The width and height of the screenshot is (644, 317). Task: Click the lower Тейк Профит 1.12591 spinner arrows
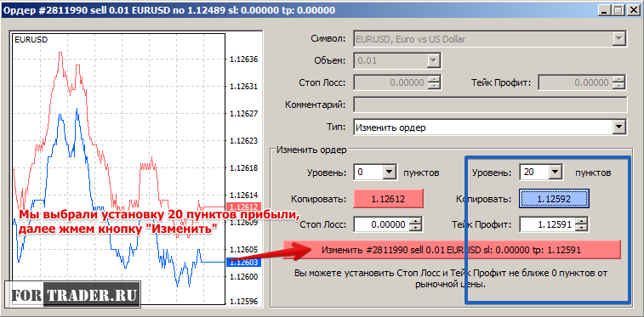pyautogui.click(x=582, y=224)
